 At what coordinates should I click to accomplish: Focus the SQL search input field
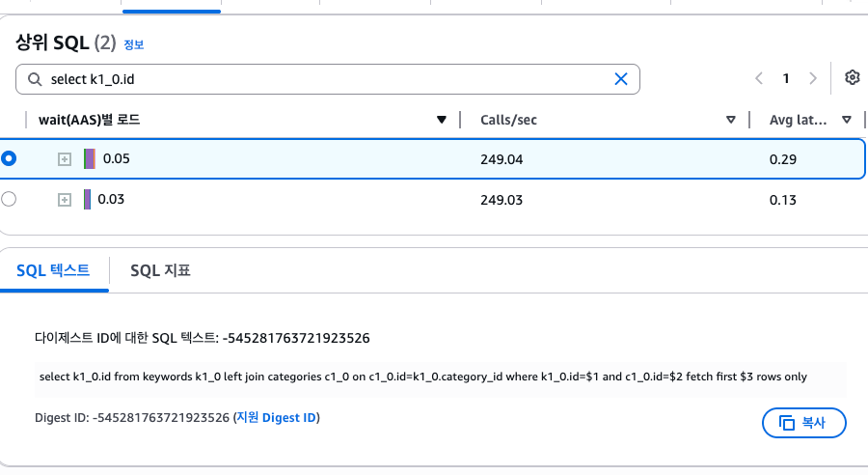click(328, 79)
